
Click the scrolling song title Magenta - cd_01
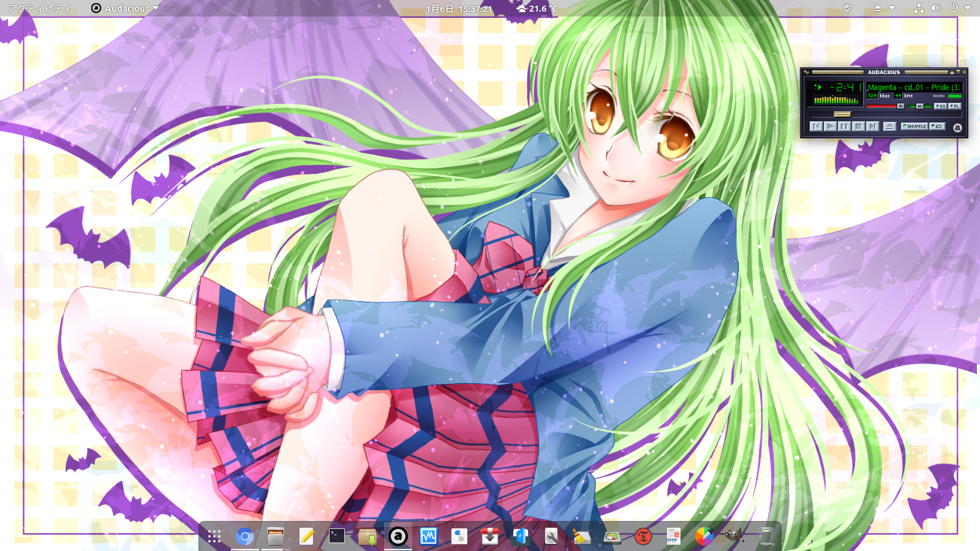point(914,88)
